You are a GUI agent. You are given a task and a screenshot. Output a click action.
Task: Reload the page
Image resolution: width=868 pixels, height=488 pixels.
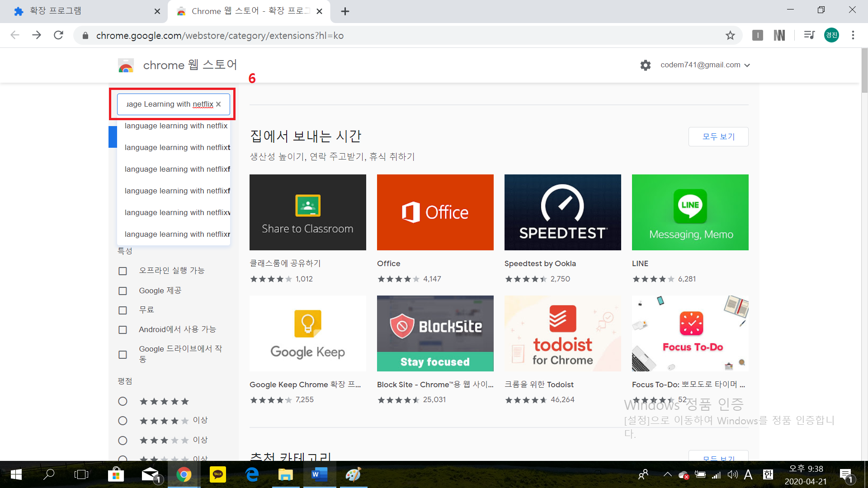coord(58,35)
